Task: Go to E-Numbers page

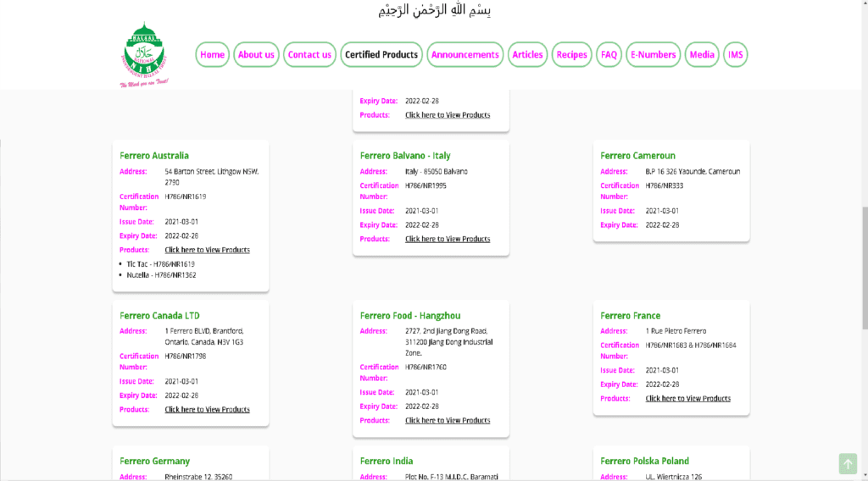Action: pos(654,55)
